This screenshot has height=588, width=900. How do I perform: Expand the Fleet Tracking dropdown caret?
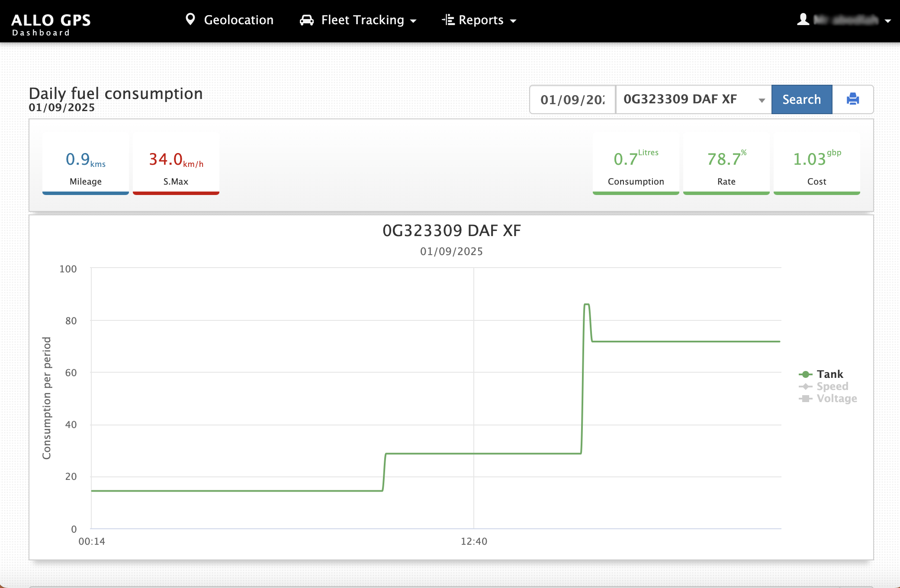[x=413, y=21]
